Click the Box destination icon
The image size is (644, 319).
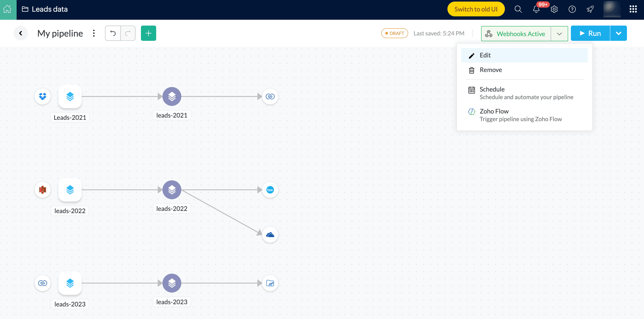tap(270, 190)
